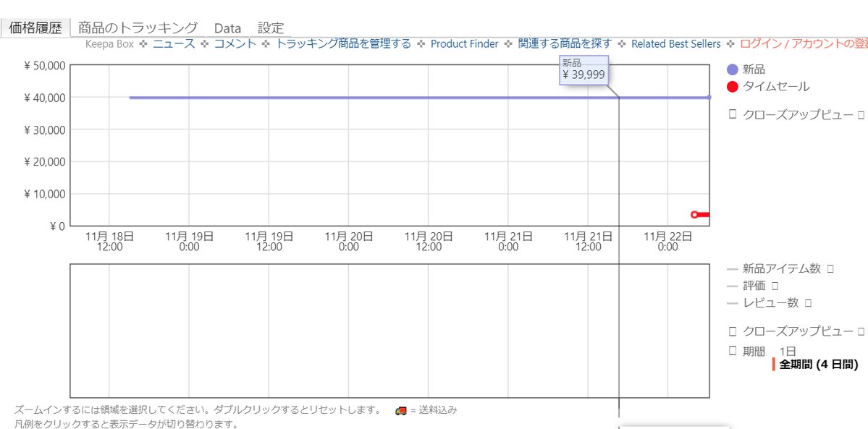Click the red time-sale circle marker on chart

694,215
